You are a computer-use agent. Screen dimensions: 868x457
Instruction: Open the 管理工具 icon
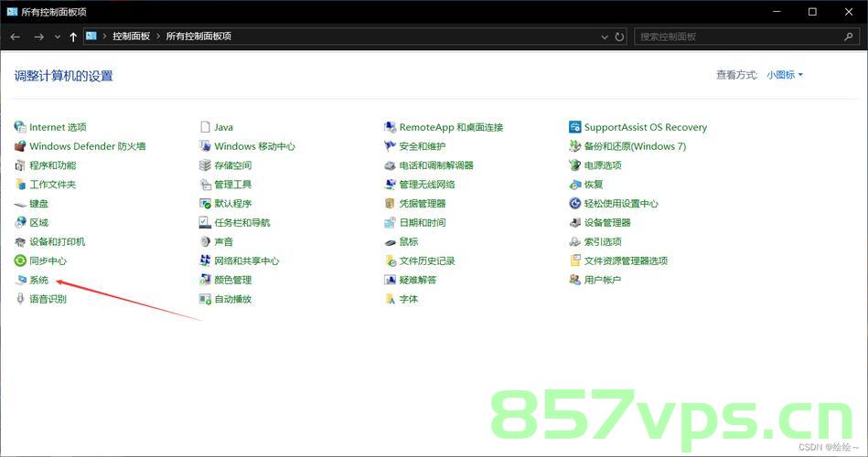(x=205, y=185)
